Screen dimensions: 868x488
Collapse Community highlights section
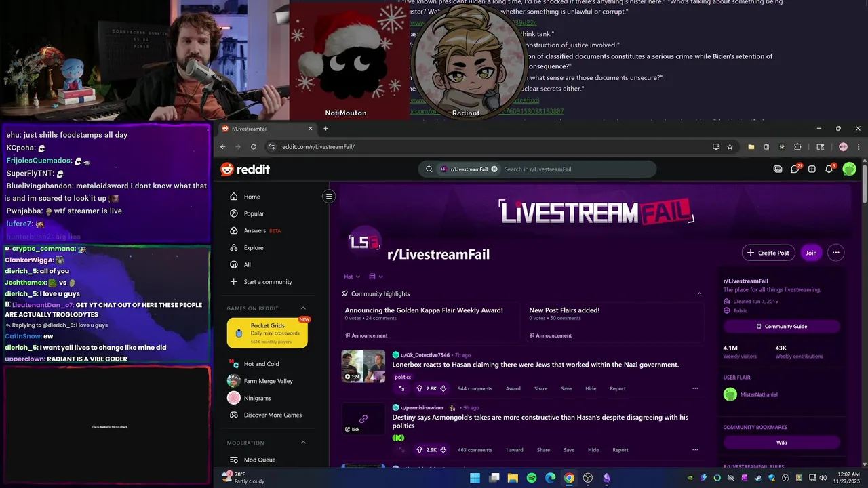click(x=699, y=293)
